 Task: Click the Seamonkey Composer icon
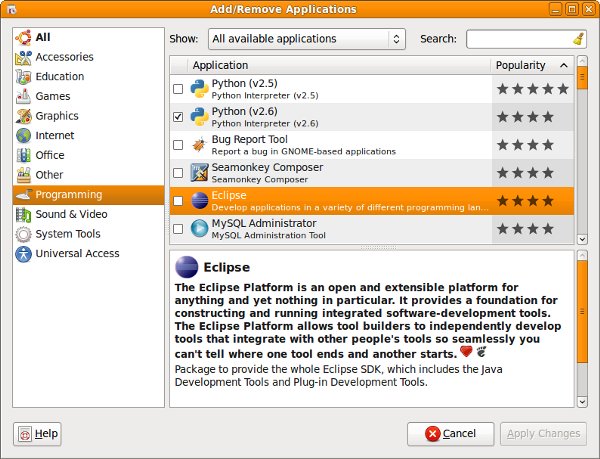click(199, 173)
